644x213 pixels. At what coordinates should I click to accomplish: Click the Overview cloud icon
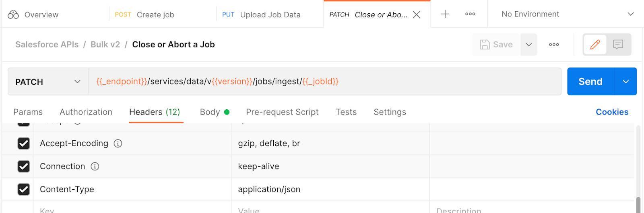click(13, 15)
